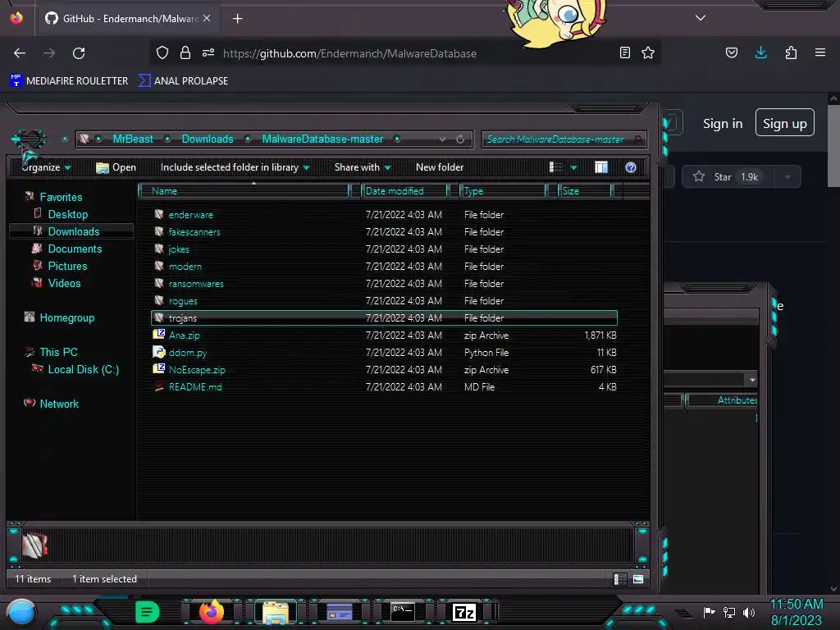
Task: Bookmark this page with the star icon
Action: point(648,52)
